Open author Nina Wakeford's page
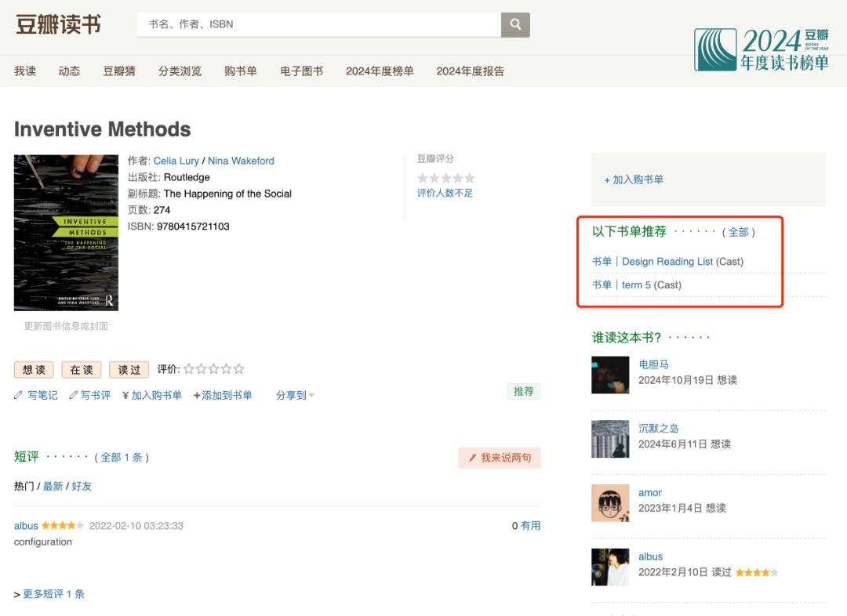The image size is (847, 616). point(241,161)
